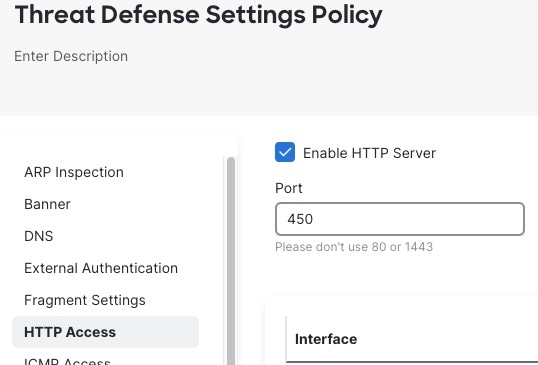Open the ARP Inspection settings
The image size is (538, 365).
[x=74, y=172]
